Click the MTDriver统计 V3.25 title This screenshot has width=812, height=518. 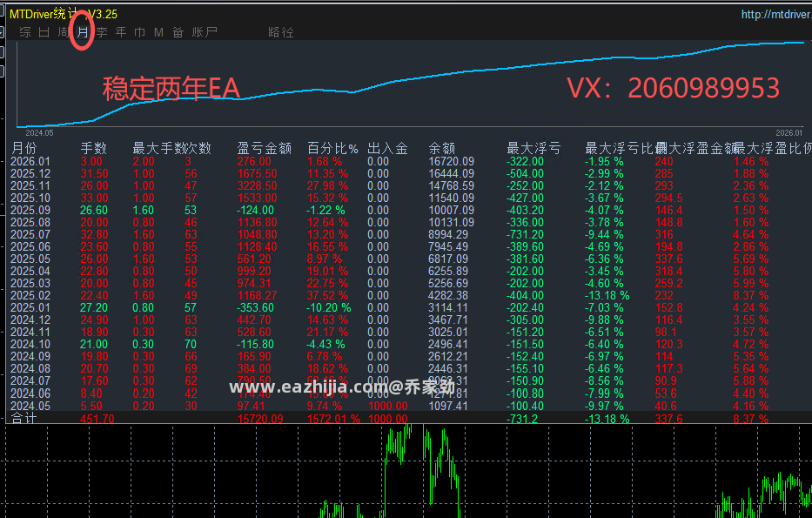pos(64,14)
